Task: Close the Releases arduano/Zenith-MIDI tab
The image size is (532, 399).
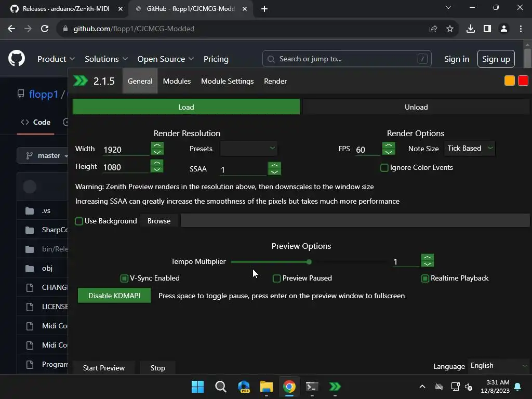Action: [x=120, y=9]
